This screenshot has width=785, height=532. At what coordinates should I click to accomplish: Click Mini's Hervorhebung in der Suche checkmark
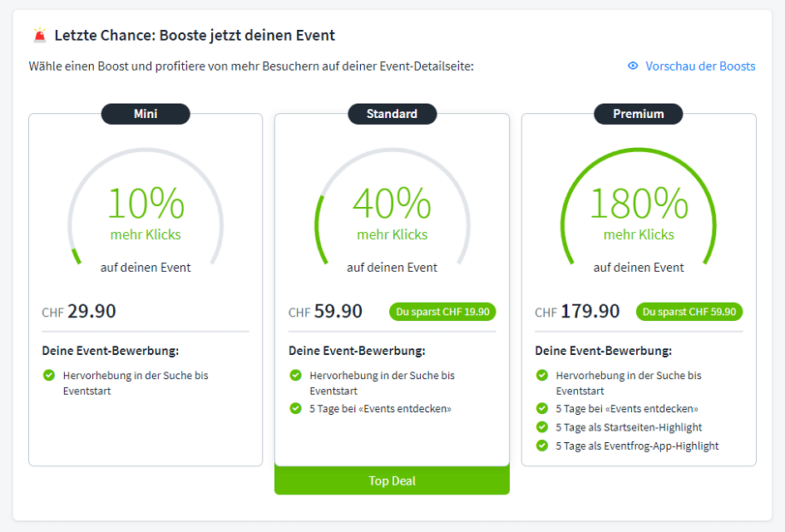pyautogui.click(x=49, y=376)
